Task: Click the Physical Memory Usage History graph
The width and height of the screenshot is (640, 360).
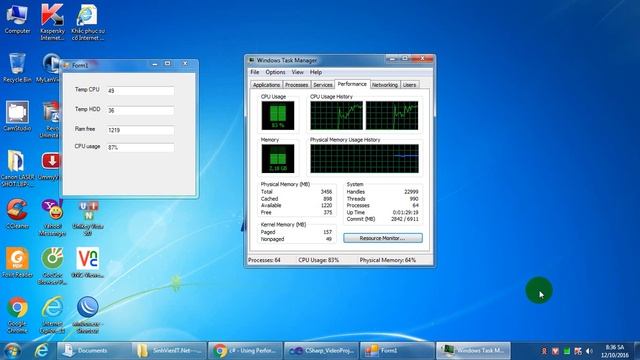Action: coord(364,158)
